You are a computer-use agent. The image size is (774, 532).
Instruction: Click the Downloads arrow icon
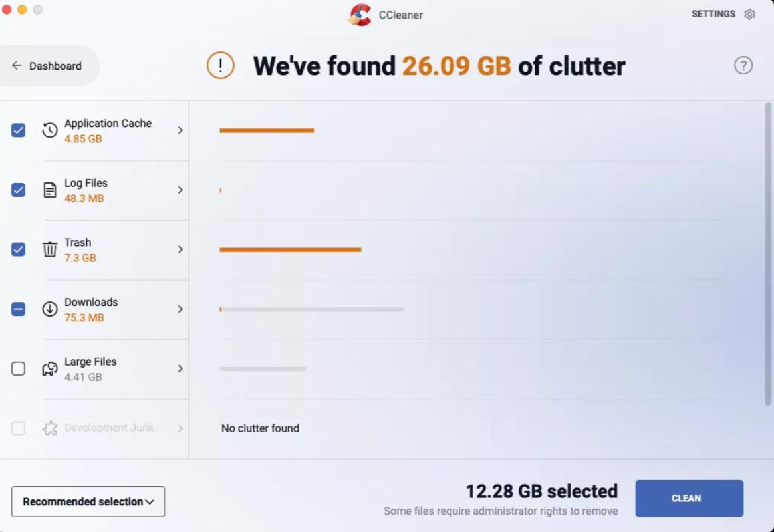[x=50, y=309]
